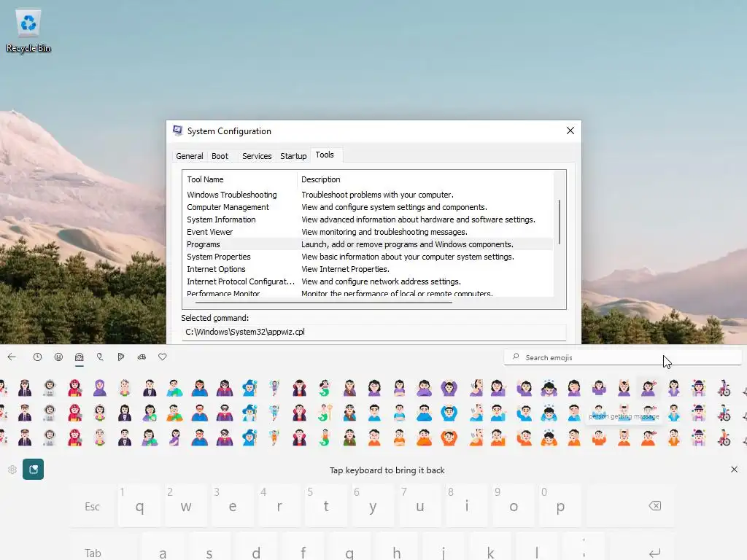Viewport: 747px width, 560px height.
Task: Select the people emoji category
Action: 79,357
